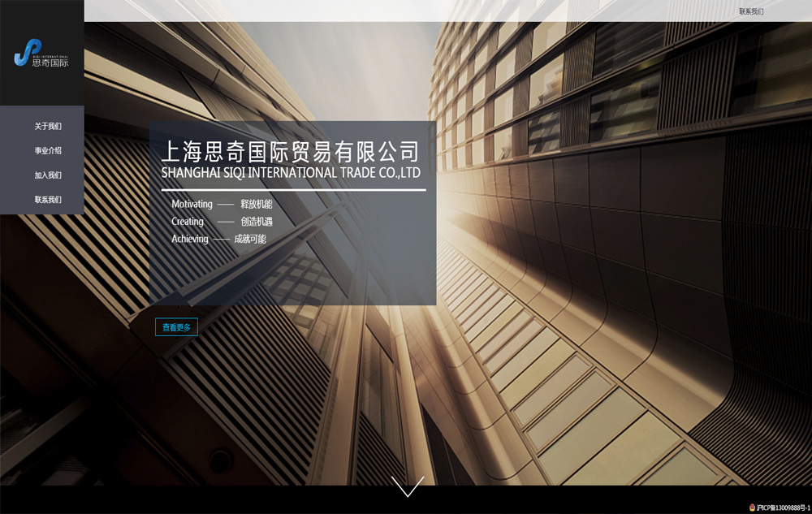Click the 思奇国际 logo text
The image size is (812, 514).
[50, 63]
